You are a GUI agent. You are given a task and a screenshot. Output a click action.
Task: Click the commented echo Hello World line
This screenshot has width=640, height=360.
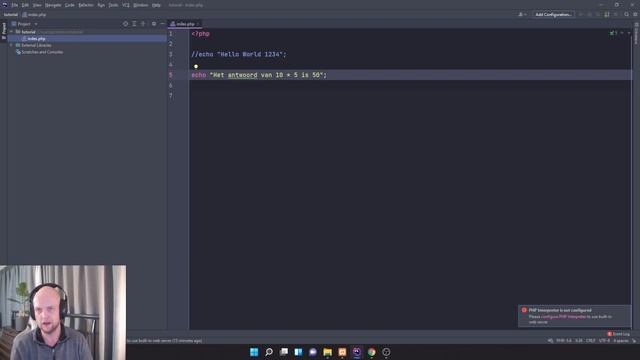239,54
